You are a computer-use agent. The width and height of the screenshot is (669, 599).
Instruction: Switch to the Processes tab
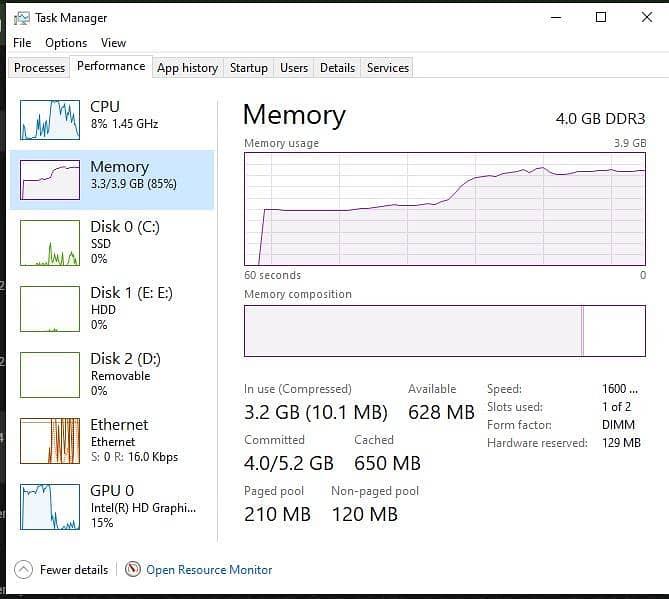coord(39,68)
